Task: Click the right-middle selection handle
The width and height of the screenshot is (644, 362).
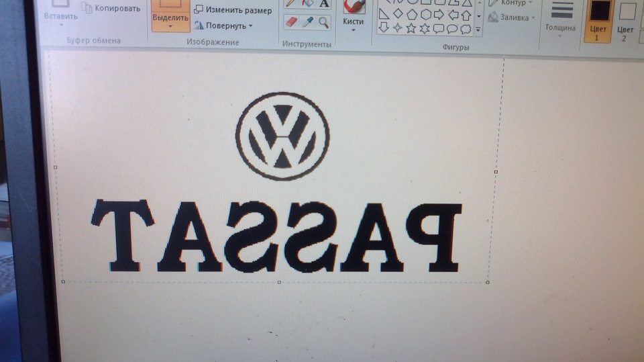Action: (496, 171)
